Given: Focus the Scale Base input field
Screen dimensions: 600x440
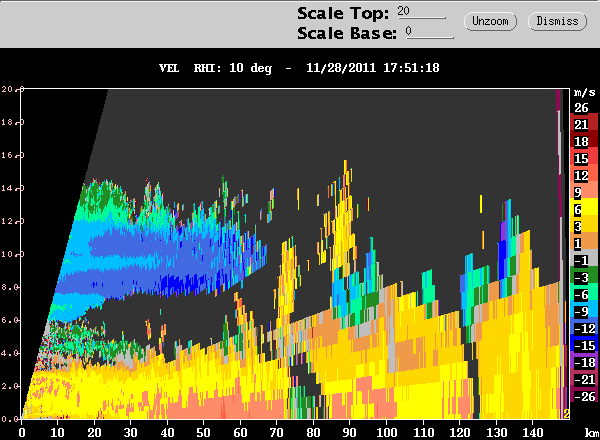Looking at the screenshot, I should pos(430,32).
